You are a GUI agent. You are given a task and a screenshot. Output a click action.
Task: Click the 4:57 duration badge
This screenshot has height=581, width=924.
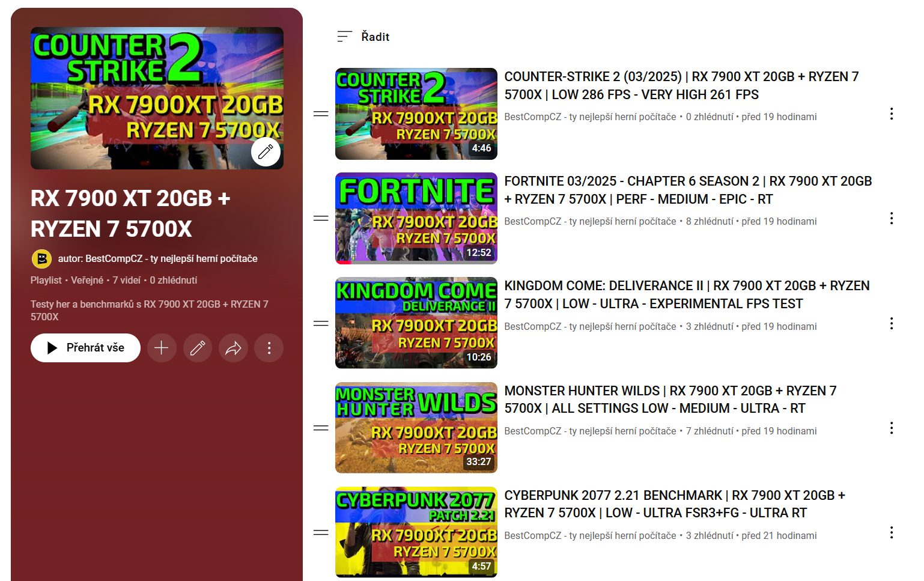click(x=481, y=566)
